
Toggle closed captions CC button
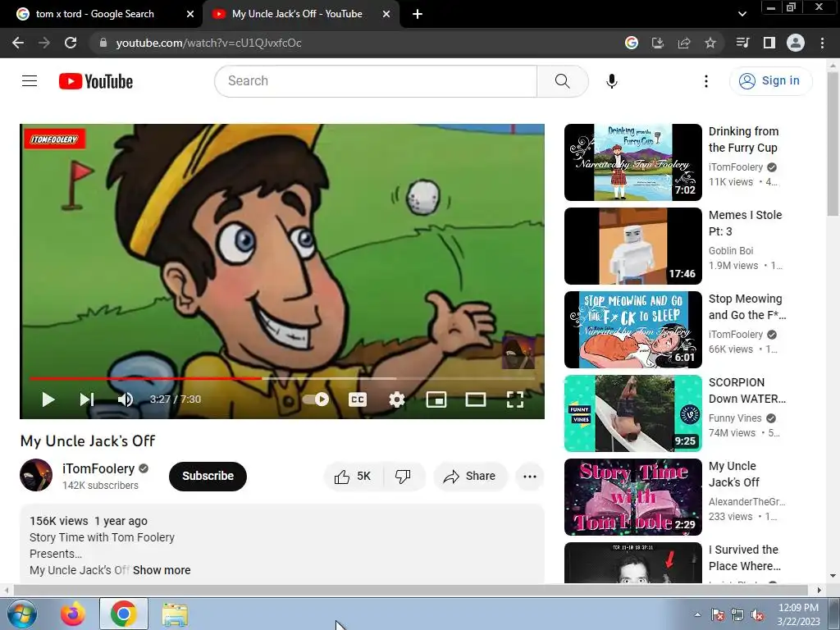pyautogui.click(x=358, y=399)
